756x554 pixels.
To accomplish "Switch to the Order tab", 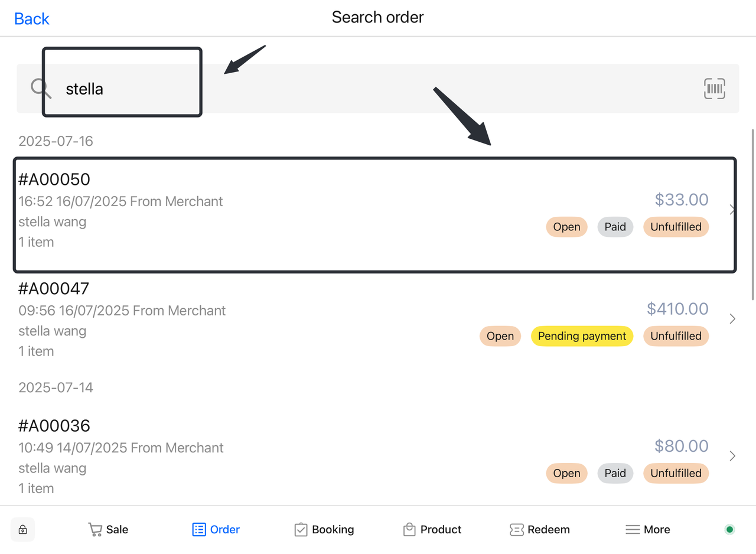I will click(x=216, y=530).
